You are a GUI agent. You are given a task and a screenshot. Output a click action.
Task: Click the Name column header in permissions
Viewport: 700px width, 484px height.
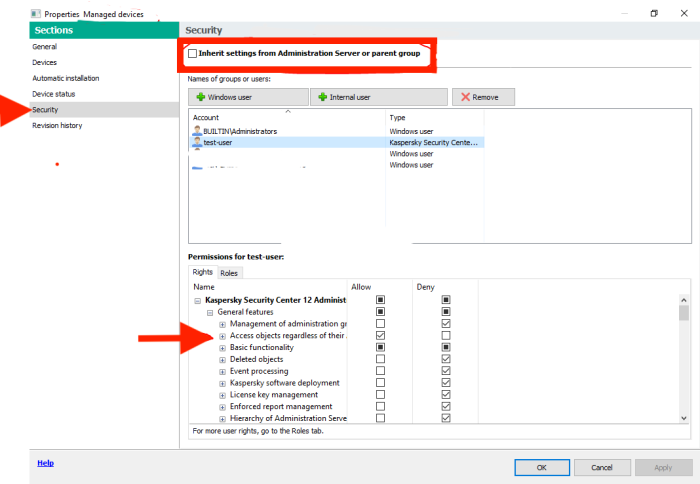coord(268,287)
